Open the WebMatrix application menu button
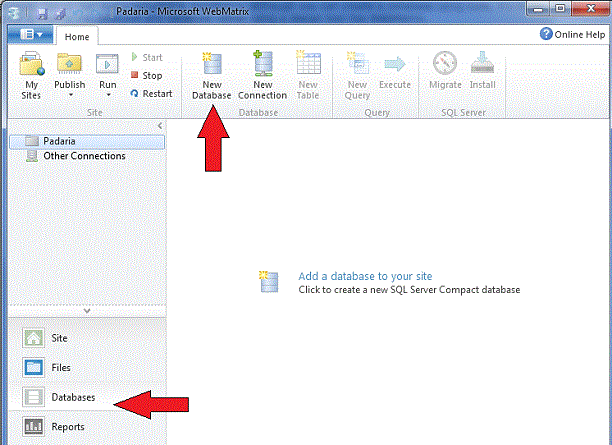The height and width of the screenshot is (445, 612). point(30,35)
